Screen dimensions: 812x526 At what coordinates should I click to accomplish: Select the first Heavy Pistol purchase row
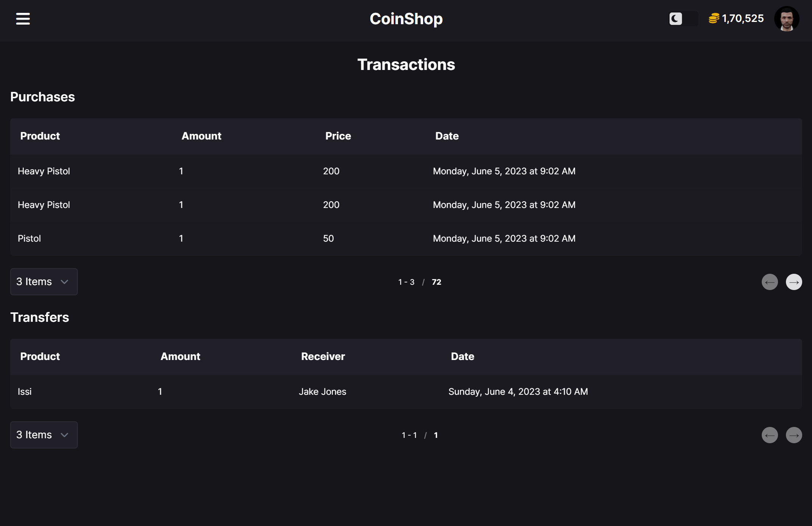(x=406, y=171)
